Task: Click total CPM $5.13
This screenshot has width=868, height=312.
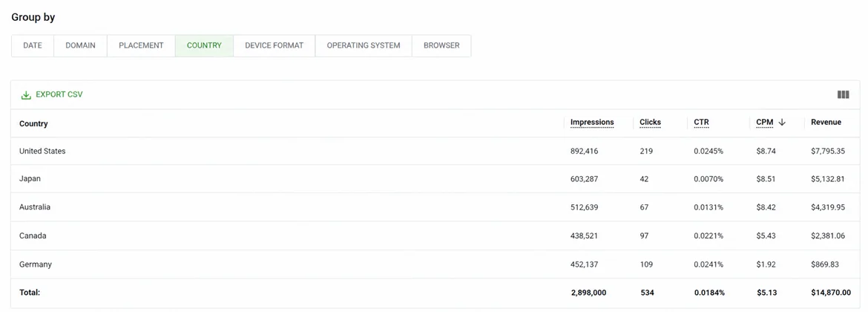Action: pos(767,293)
